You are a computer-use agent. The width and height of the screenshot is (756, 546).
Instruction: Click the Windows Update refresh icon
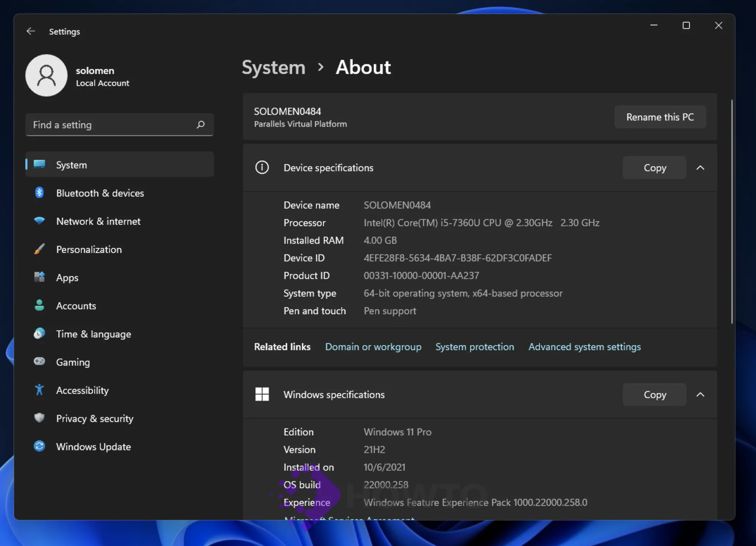[x=39, y=446]
